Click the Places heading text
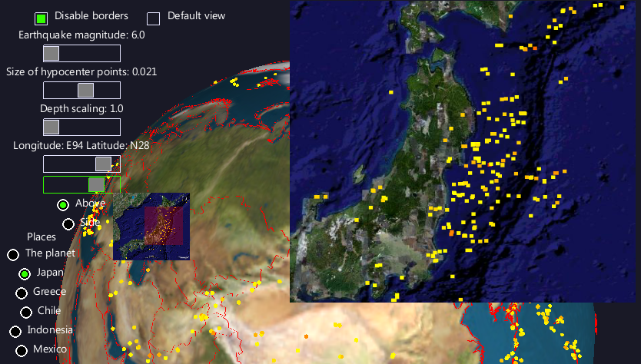Screen dimensions: 641x364 (x=42, y=237)
